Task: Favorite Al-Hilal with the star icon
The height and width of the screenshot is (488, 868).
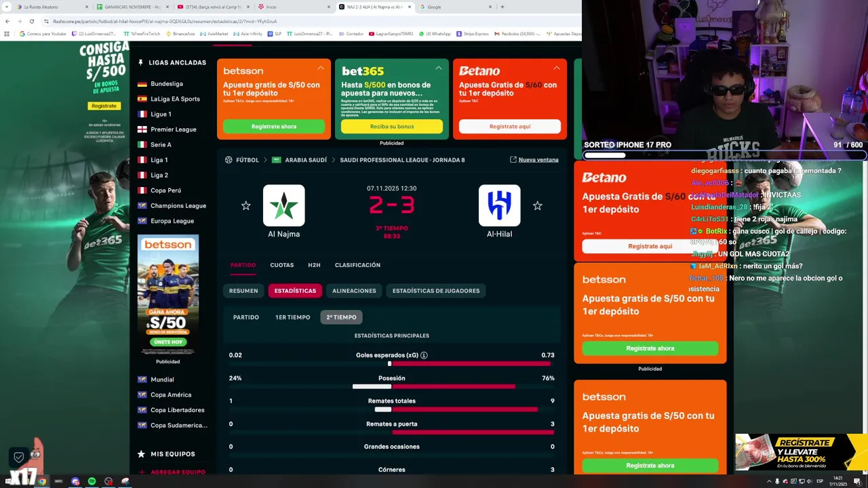Action: (x=538, y=205)
